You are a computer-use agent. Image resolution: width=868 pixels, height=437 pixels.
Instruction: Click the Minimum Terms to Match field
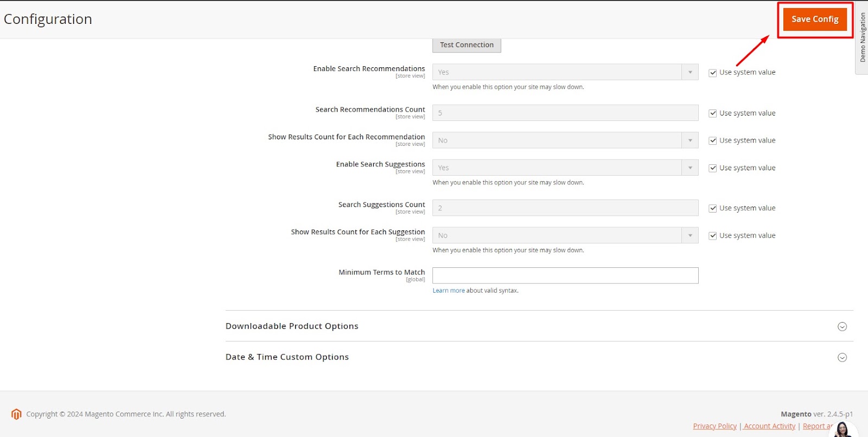coord(565,275)
